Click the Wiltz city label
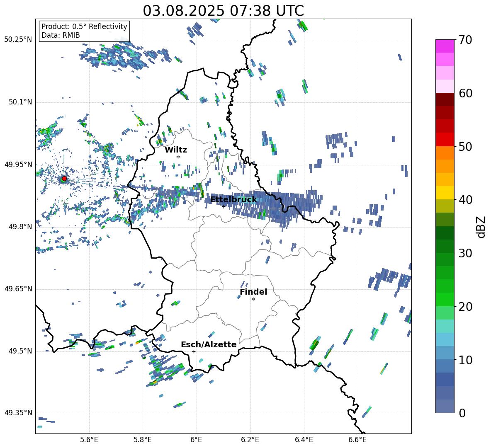This screenshot has height=448, width=491. pyautogui.click(x=176, y=150)
